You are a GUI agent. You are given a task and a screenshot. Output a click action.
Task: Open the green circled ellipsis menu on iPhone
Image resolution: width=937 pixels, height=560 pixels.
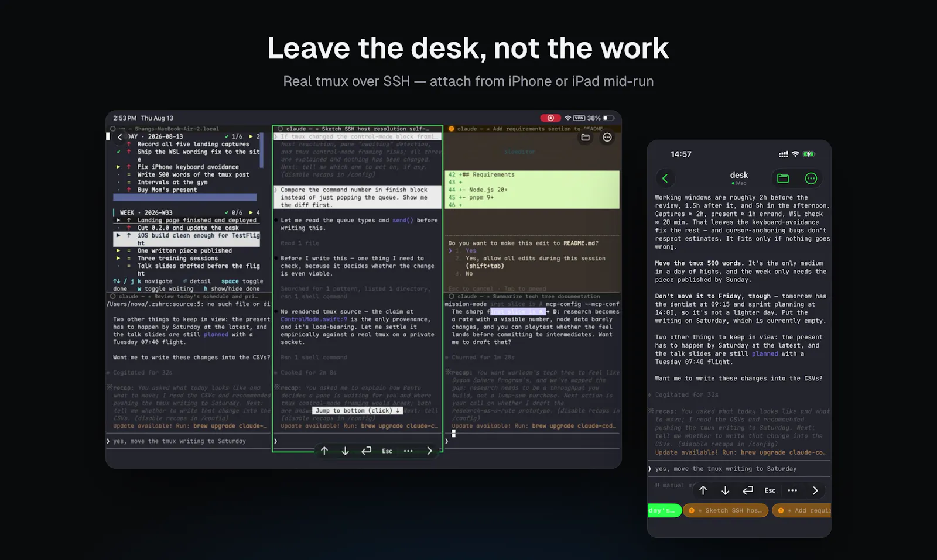click(811, 178)
